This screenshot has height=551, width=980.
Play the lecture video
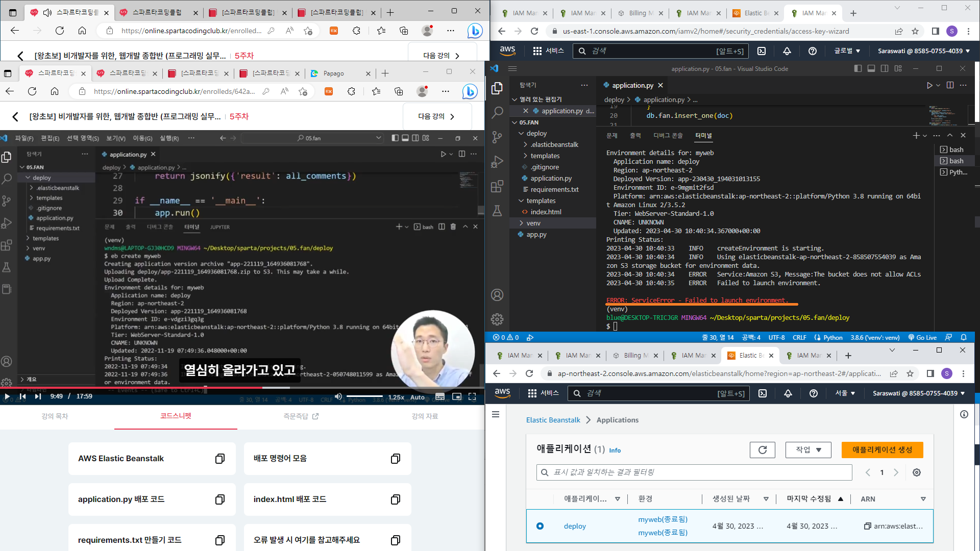click(x=7, y=396)
